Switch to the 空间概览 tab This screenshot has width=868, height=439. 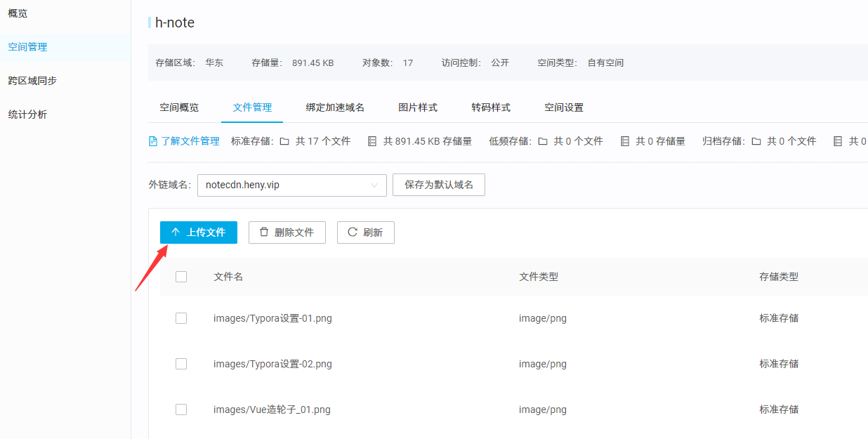(x=179, y=107)
